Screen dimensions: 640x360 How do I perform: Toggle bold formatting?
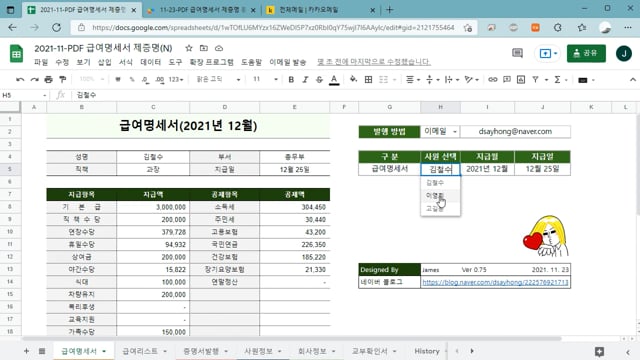291,80
